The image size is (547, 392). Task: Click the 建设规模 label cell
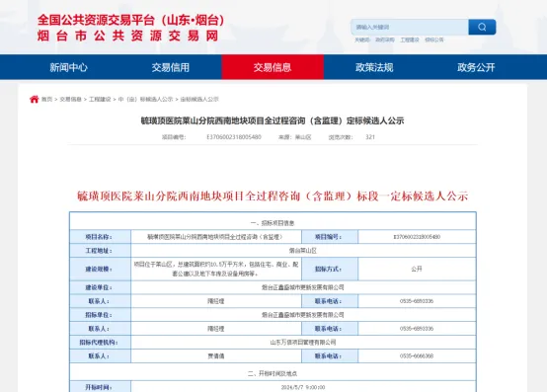tap(100, 269)
